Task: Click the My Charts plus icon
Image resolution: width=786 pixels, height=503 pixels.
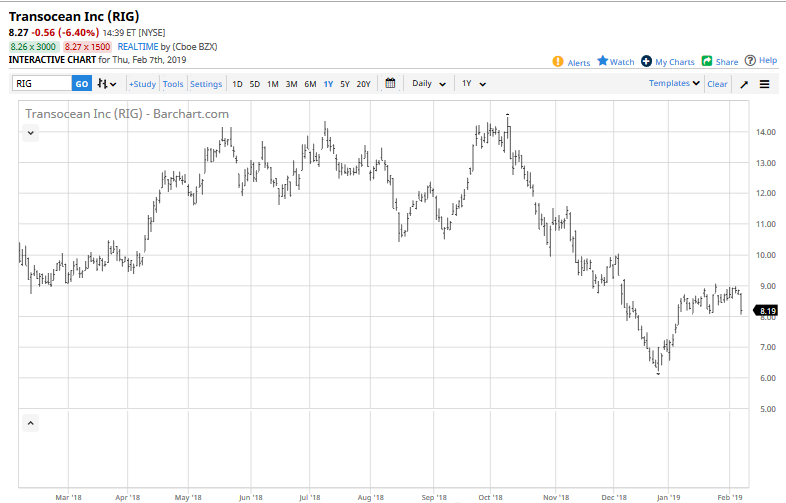Action: [x=647, y=61]
